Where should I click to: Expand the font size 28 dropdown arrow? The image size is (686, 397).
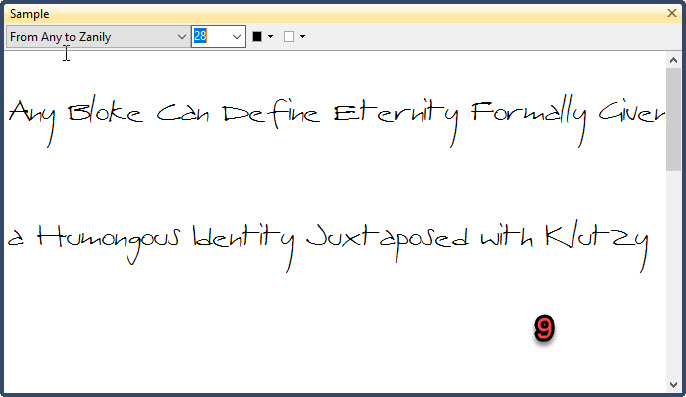pyautogui.click(x=237, y=37)
